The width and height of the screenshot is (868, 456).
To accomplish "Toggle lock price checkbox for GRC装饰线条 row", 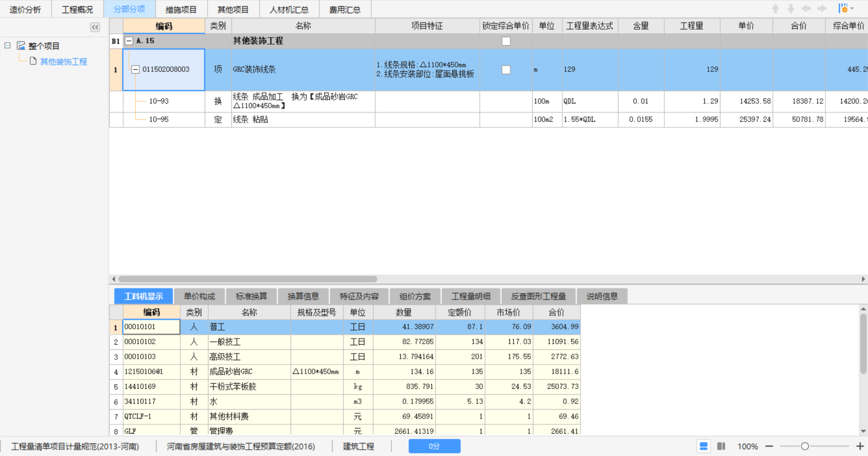I will (x=506, y=70).
